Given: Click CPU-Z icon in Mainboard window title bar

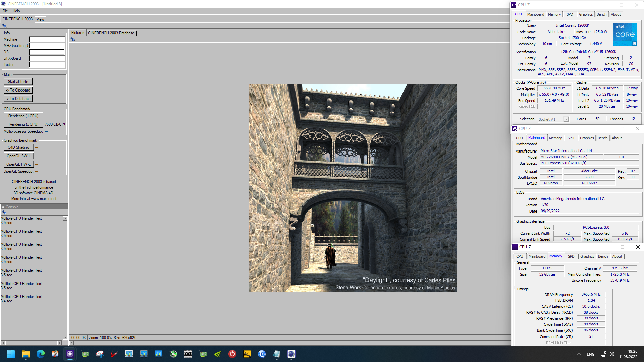Looking at the screenshot, I should pos(515,129).
